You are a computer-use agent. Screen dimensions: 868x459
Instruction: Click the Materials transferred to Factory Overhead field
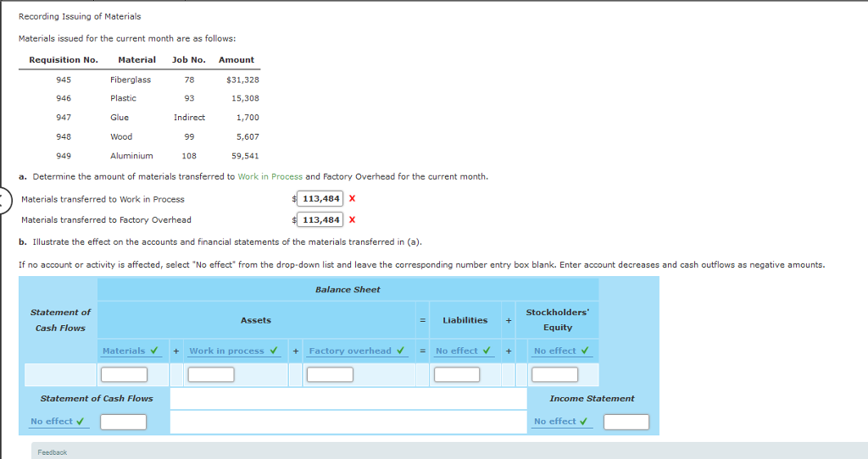point(320,220)
